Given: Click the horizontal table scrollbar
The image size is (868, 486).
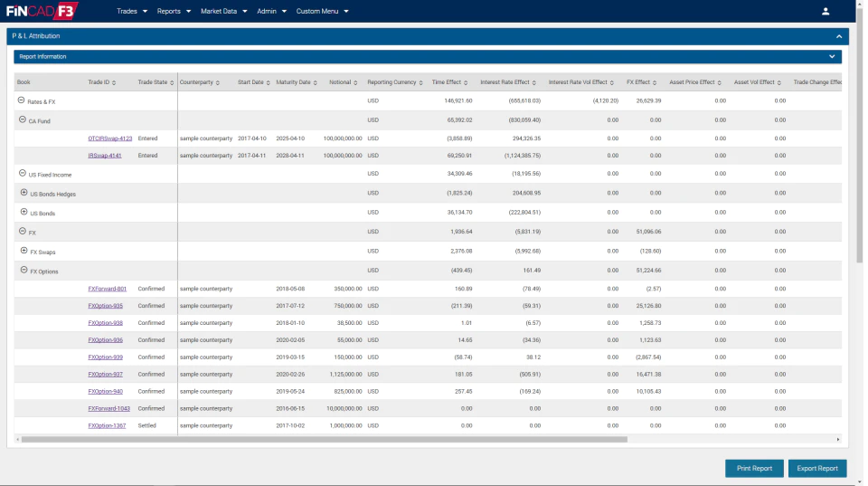Looking at the screenshot, I should click(324, 440).
